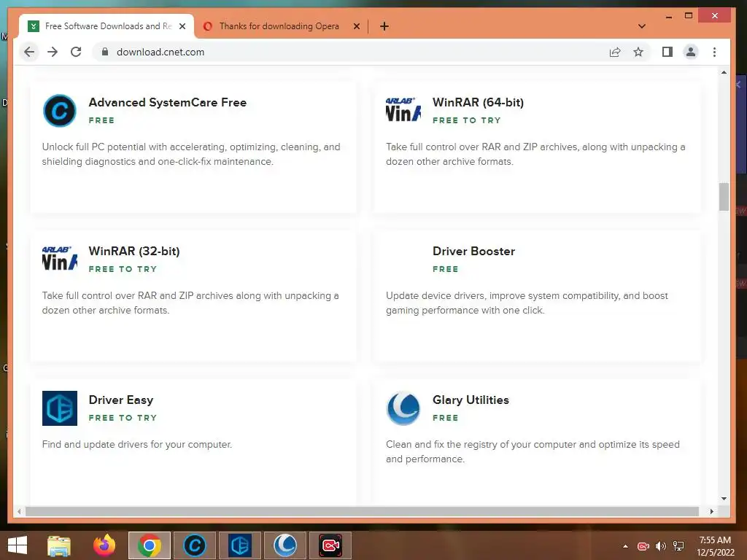Open the Windows Start menu
Viewport: 747px width, 560px height.
pyautogui.click(x=18, y=545)
